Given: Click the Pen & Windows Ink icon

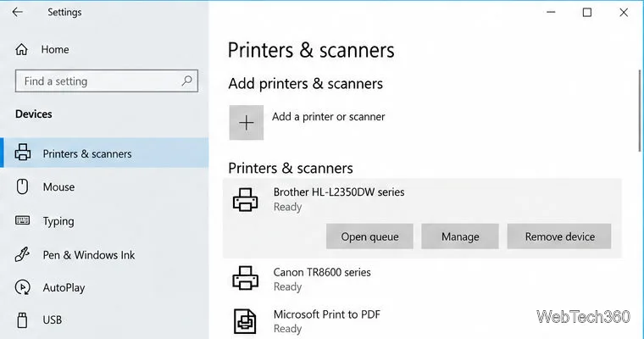Looking at the screenshot, I should (x=22, y=254).
